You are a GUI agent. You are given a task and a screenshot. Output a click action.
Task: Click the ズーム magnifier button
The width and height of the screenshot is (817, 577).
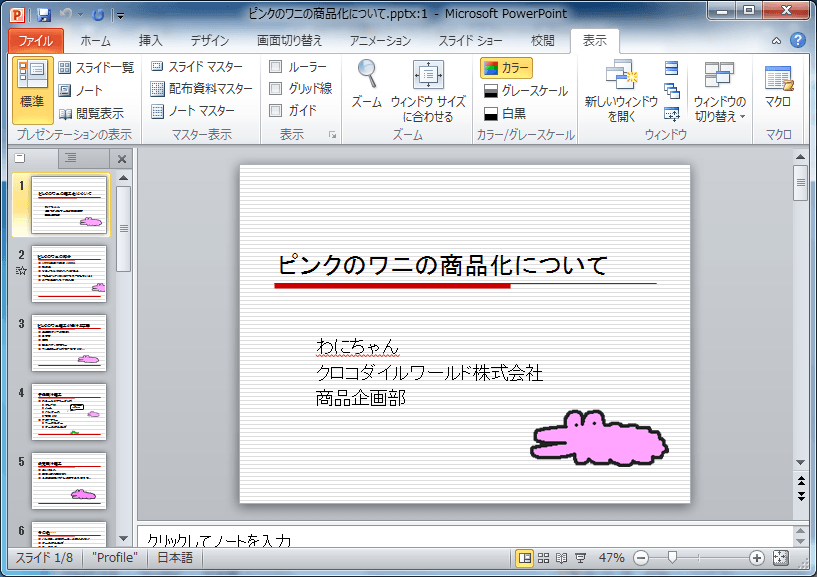tap(367, 84)
